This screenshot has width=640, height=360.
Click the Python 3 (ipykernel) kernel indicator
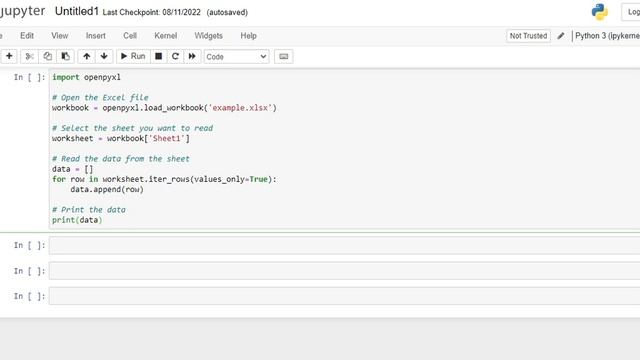tap(607, 36)
